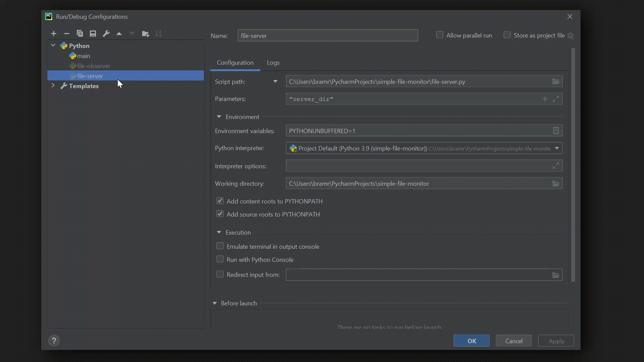
Task: Enable the Allow parallel run checkbox
Action: (x=440, y=35)
